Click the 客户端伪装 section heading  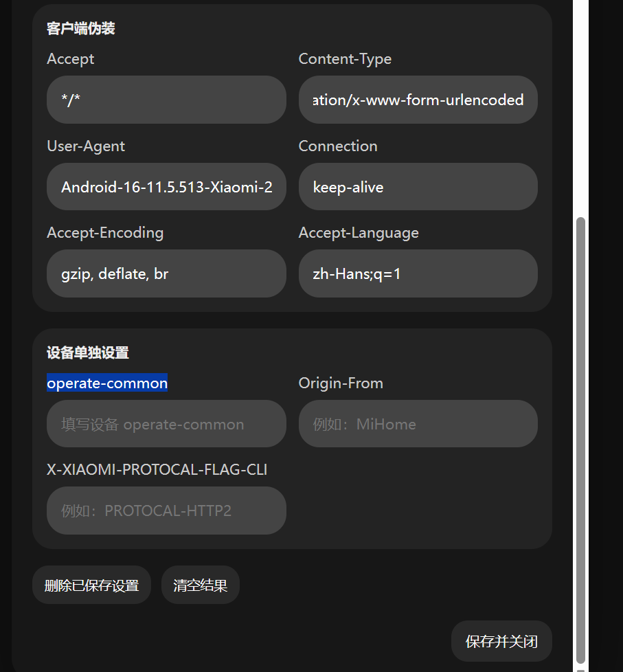coord(80,29)
